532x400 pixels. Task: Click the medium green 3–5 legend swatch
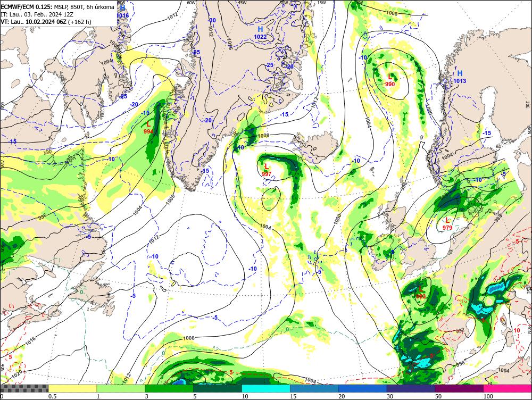169,388
